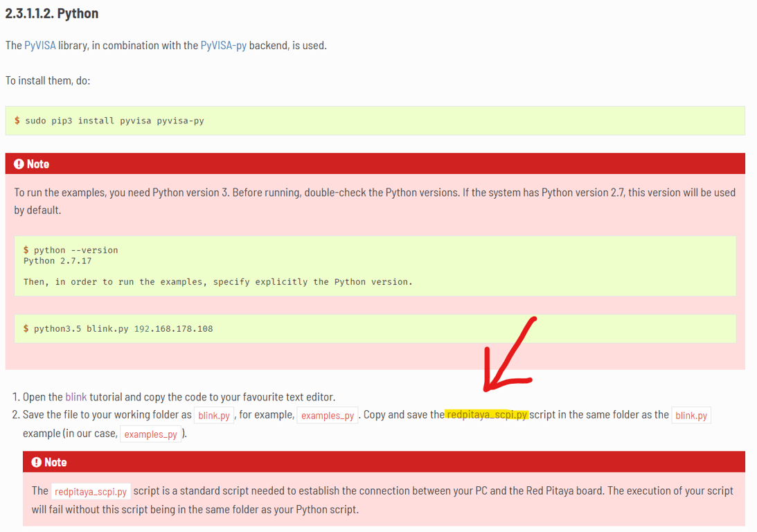Open the PyVISA library link

(40, 46)
